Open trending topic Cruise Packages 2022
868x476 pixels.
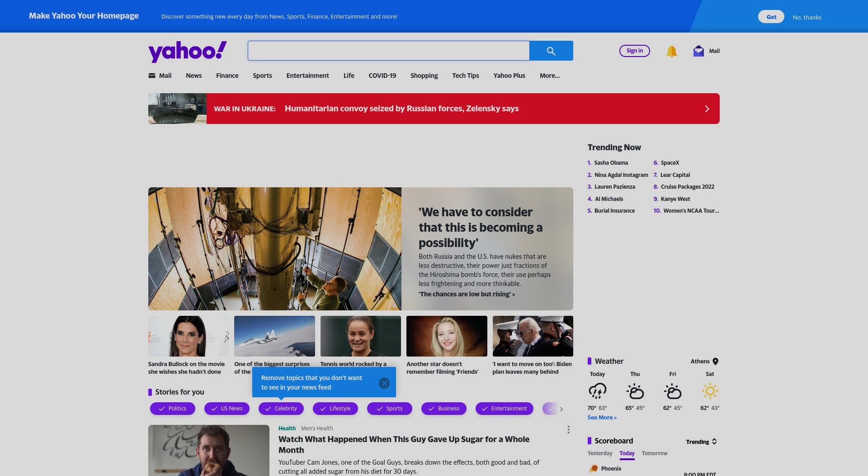pos(687,187)
